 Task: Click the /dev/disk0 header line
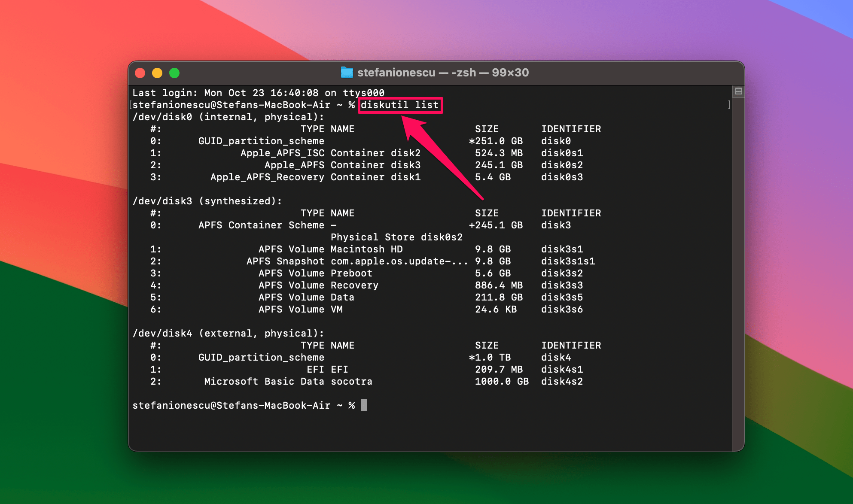click(228, 117)
